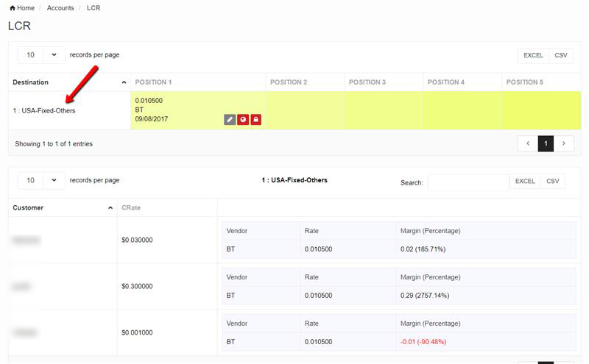Open Accounts breadcrumb link
Screen dimensions: 589x364
click(60, 8)
